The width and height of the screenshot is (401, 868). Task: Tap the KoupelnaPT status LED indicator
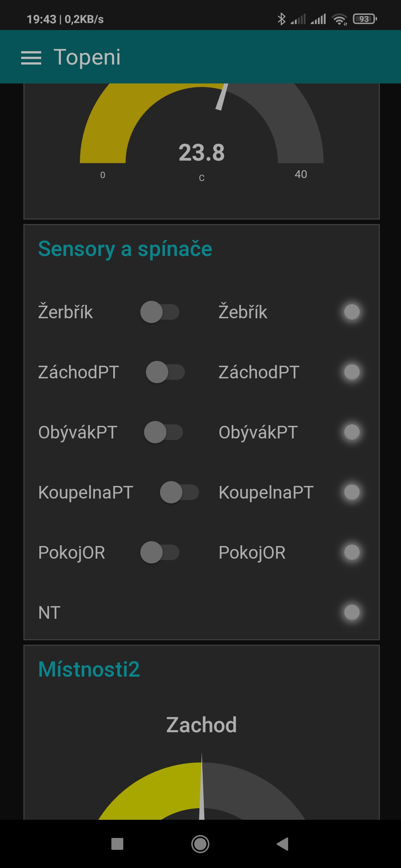[352, 492]
